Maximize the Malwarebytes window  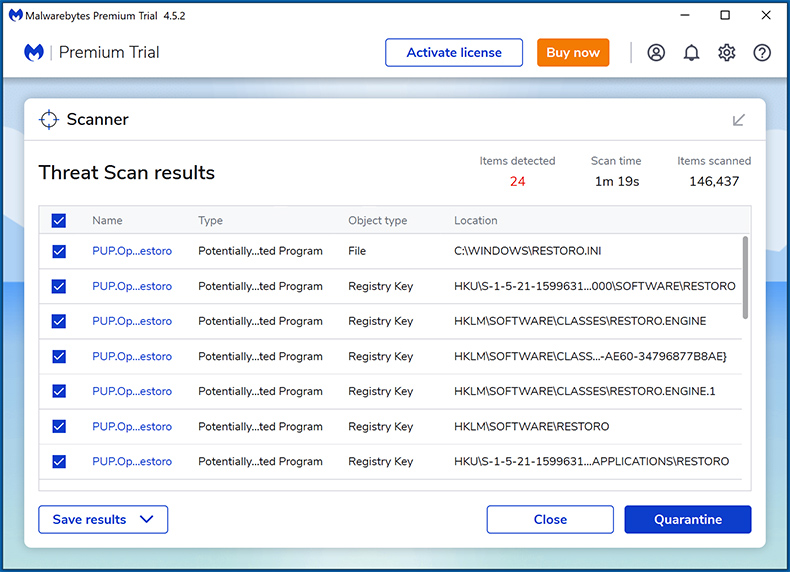pyautogui.click(x=725, y=15)
